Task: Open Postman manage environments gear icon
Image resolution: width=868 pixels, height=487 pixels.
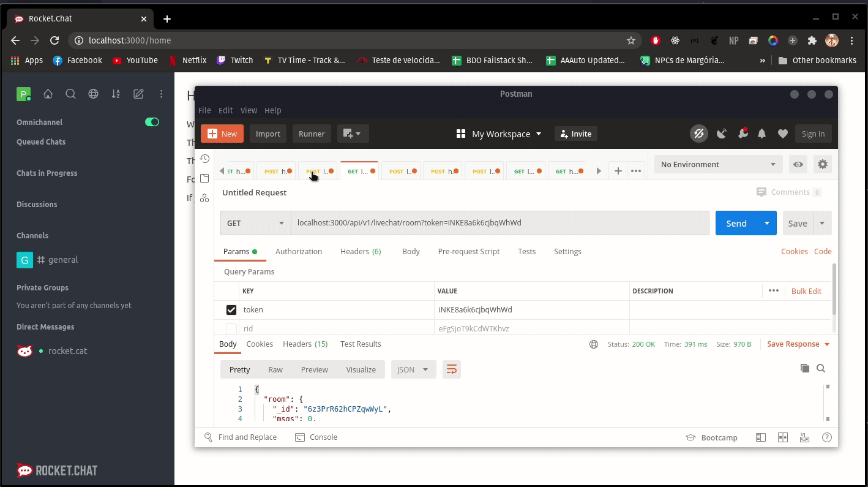Action: pos(823,164)
